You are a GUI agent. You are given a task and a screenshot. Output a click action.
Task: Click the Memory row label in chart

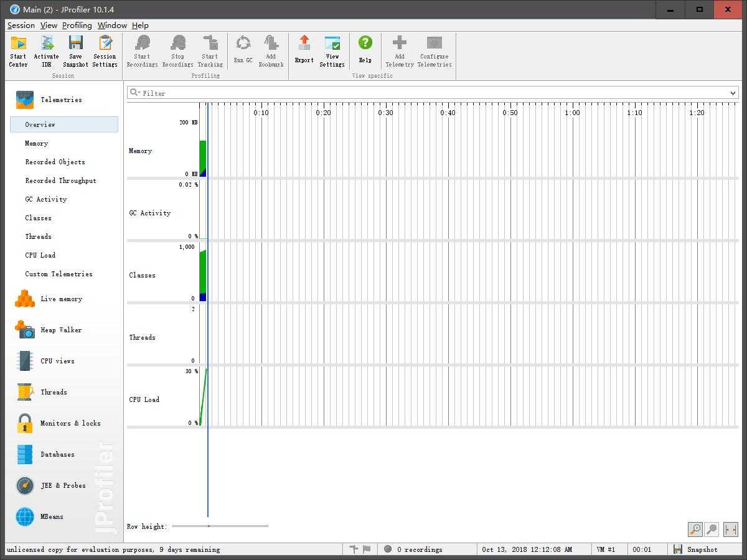pyautogui.click(x=140, y=151)
